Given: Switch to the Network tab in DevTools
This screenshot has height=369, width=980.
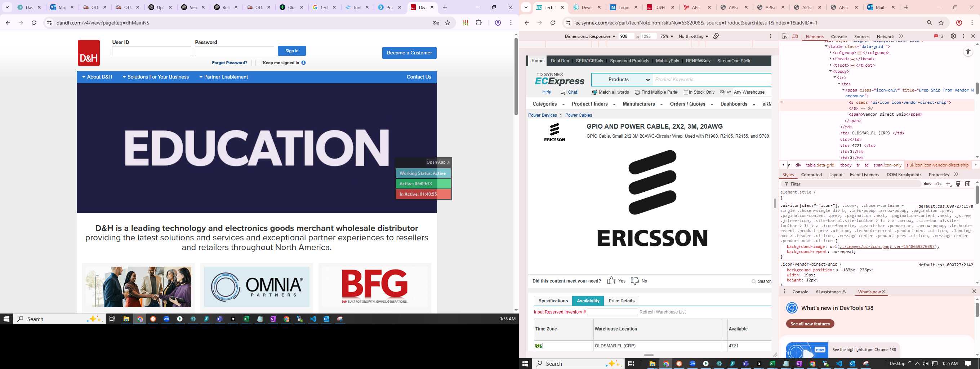Looking at the screenshot, I should 885,36.
